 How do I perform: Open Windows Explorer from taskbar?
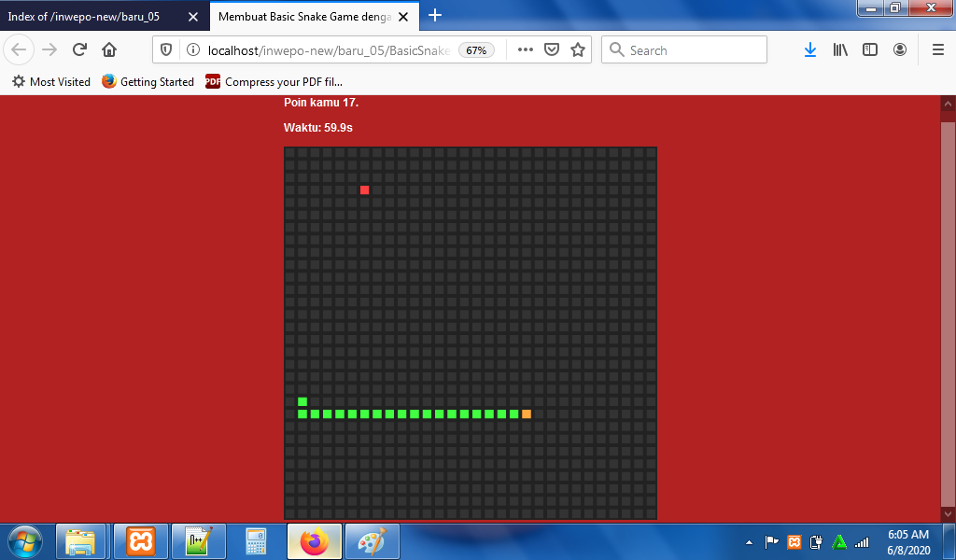click(80, 541)
